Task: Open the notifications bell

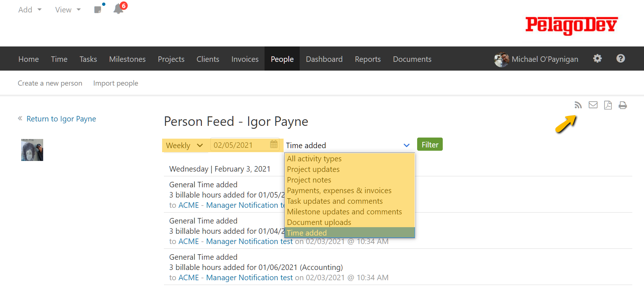Action: point(118,9)
